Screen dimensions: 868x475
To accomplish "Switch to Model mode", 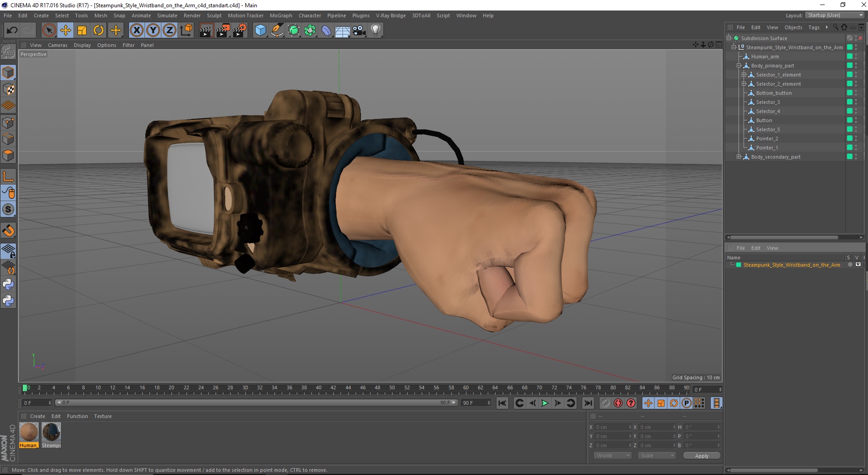I will [8, 73].
